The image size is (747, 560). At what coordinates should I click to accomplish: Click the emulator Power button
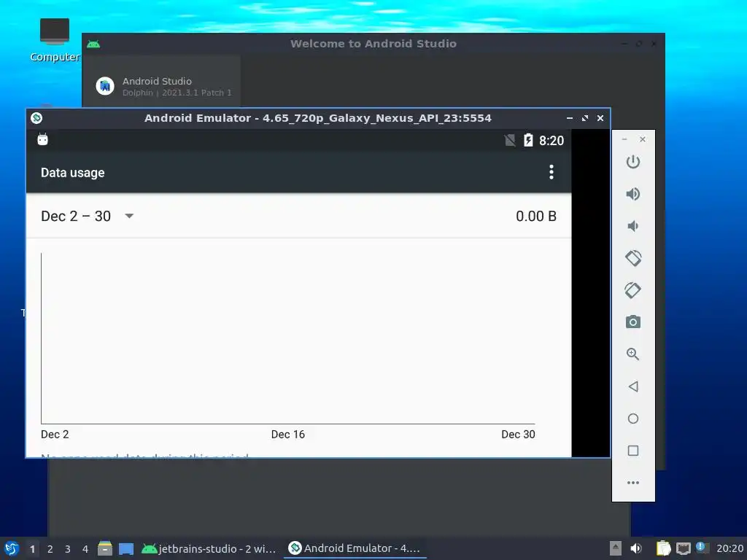(x=632, y=162)
